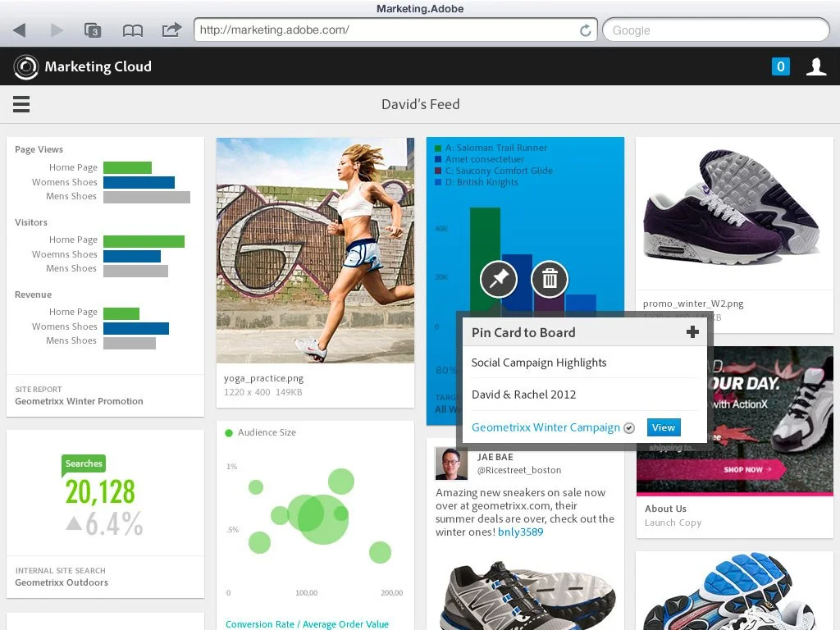840x630 pixels.
Task: Click the View button
Action: pyautogui.click(x=664, y=427)
